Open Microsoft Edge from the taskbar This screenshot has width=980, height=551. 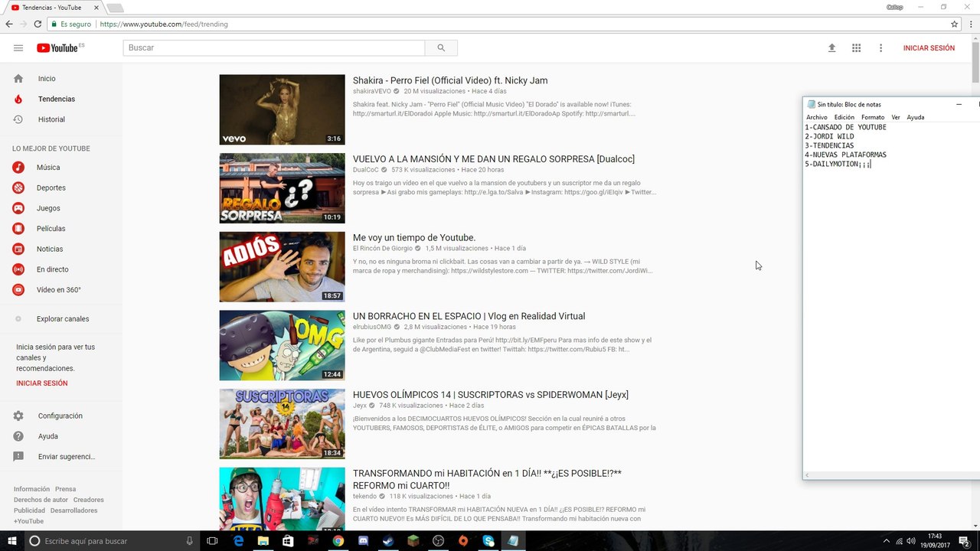pyautogui.click(x=238, y=541)
